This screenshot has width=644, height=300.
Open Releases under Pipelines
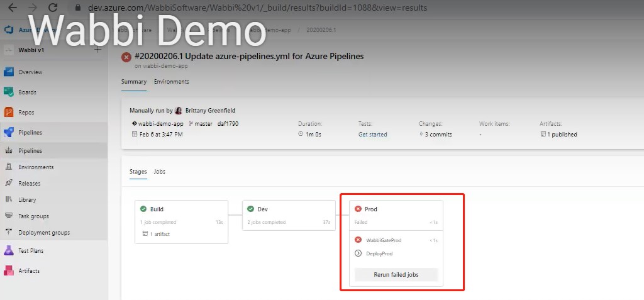(x=29, y=184)
